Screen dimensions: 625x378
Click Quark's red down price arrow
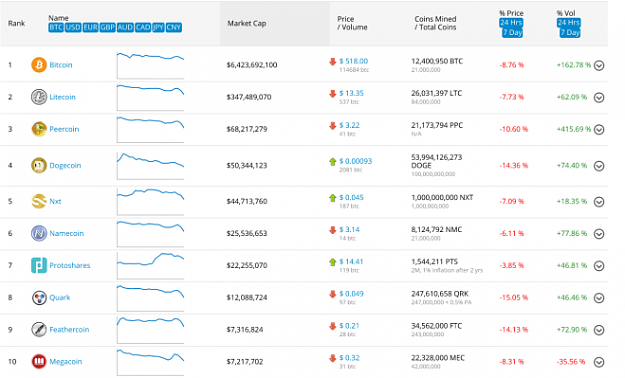click(x=332, y=294)
